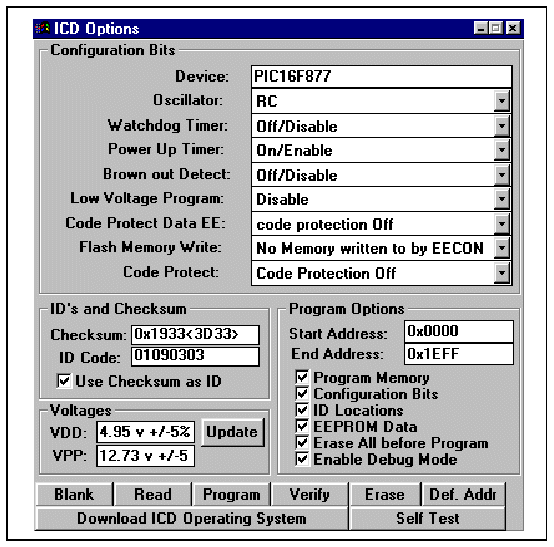
Task: Expand the Watchdog Timer dropdown
Action: click(501, 126)
